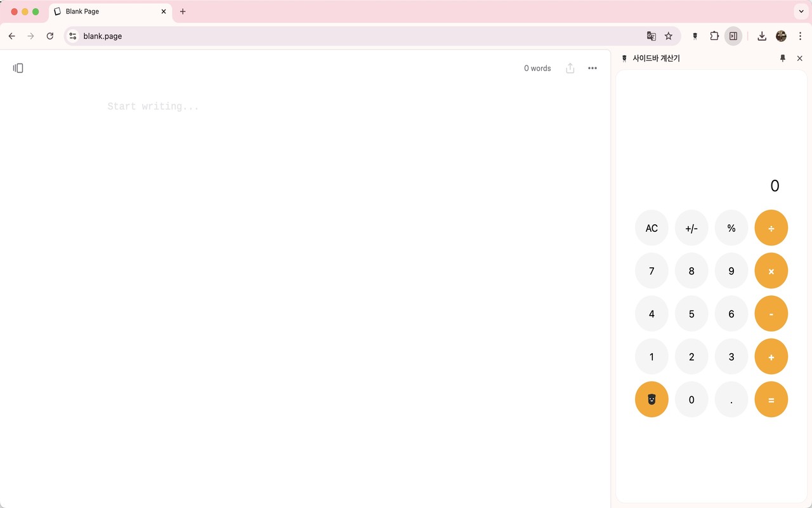Open the translate page icon
Viewport: 812px width, 508px height.
[651, 36]
